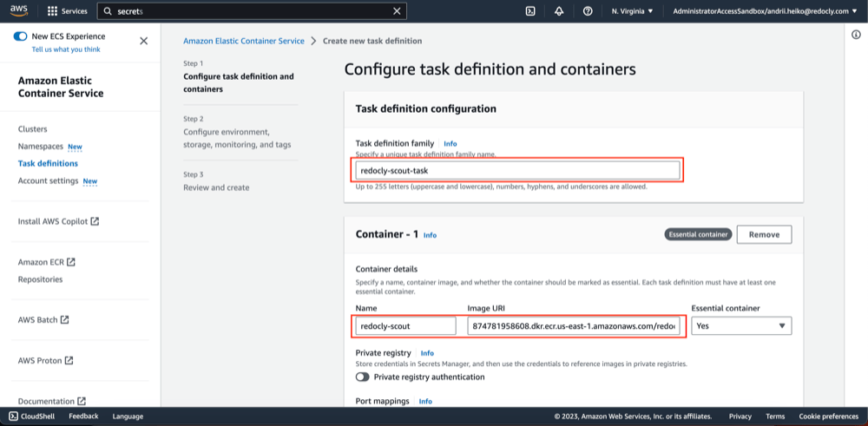Image resolution: width=868 pixels, height=426 pixels.
Task: Toggle the New ECS Experience switch
Action: (20, 36)
